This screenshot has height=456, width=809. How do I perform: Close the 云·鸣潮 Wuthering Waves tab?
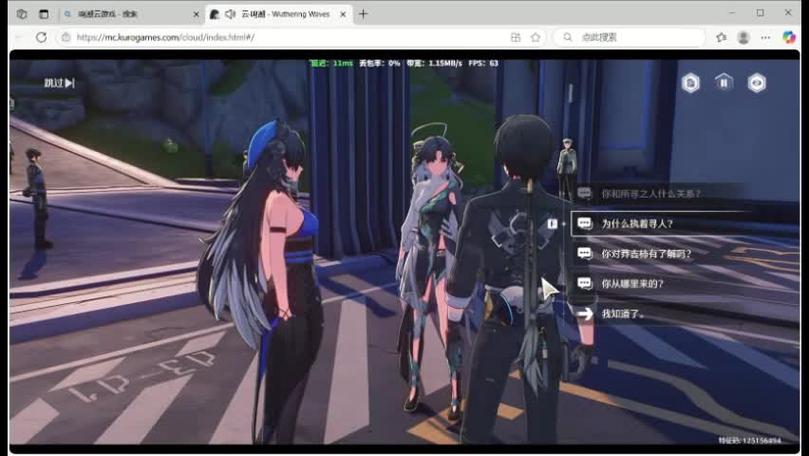click(343, 14)
